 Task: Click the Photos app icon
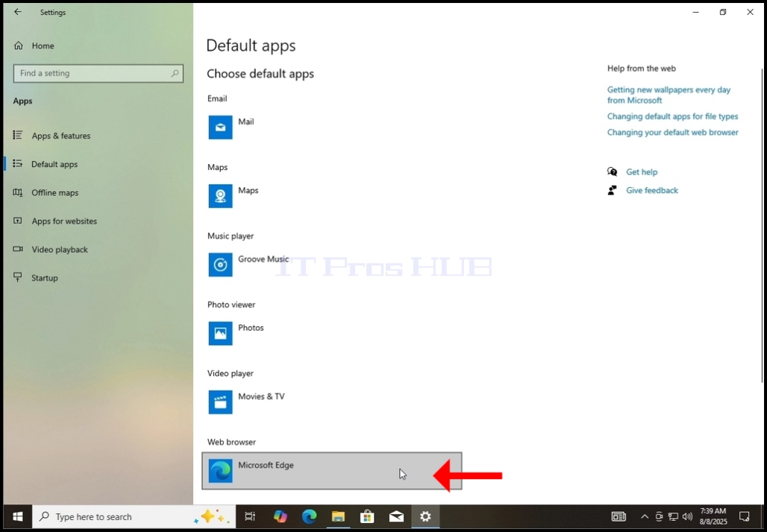[221, 334]
